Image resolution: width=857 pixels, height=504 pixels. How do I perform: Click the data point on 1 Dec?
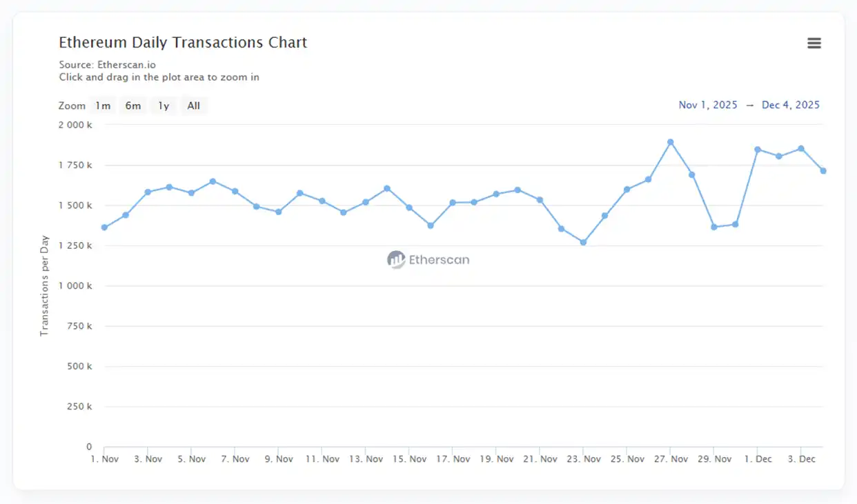[x=758, y=150]
